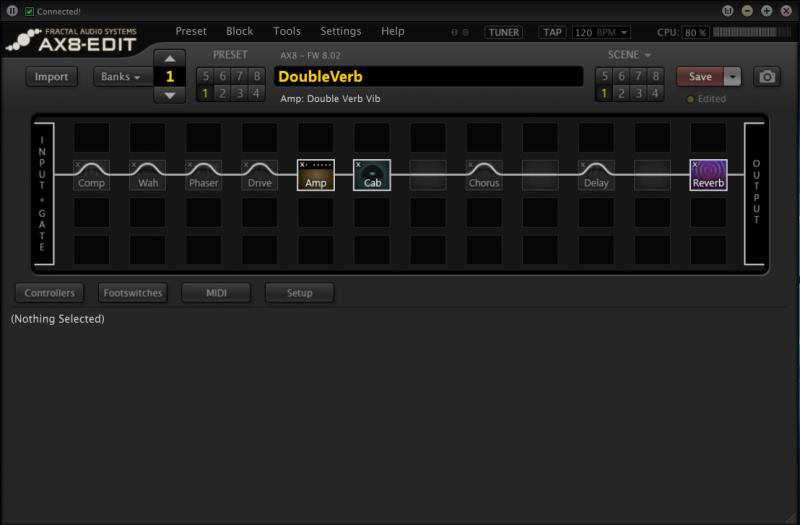
Task: Click the 'Edited' status indicator
Action: pos(707,99)
